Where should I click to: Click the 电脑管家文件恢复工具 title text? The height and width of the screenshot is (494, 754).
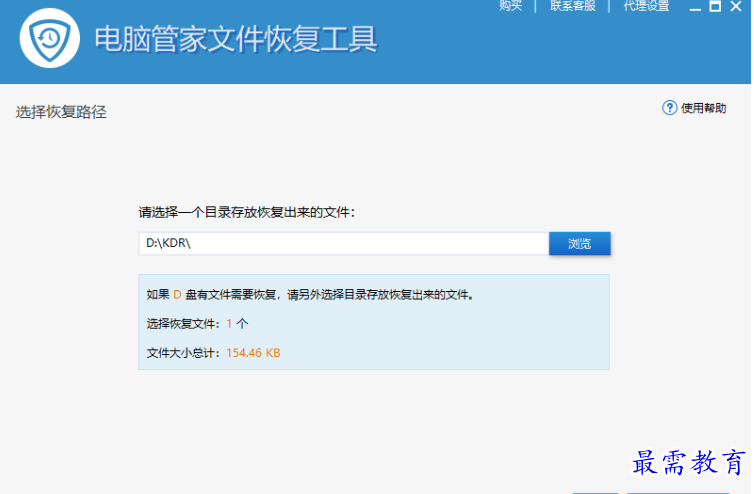(236, 39)
